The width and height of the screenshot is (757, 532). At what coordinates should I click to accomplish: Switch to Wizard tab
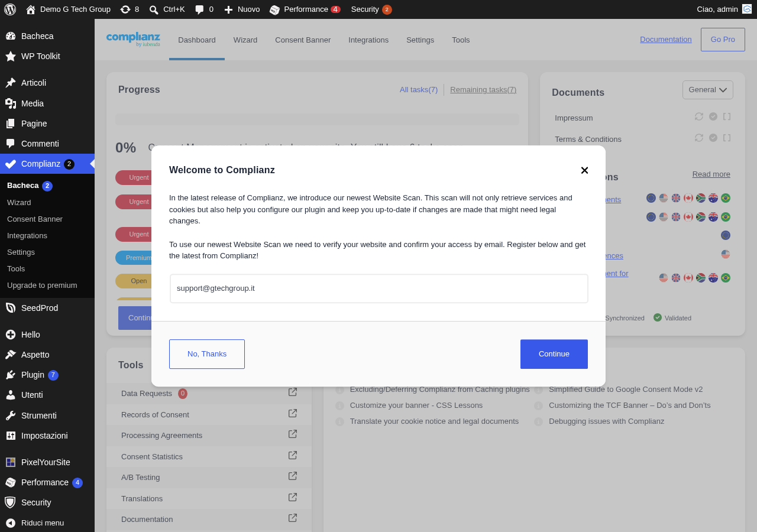245,40
